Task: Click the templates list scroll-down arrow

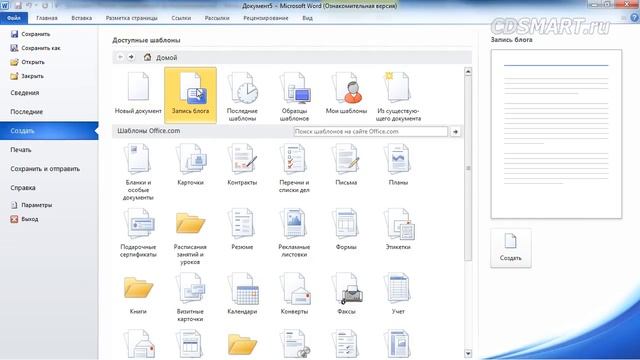Action: [468, 353]
